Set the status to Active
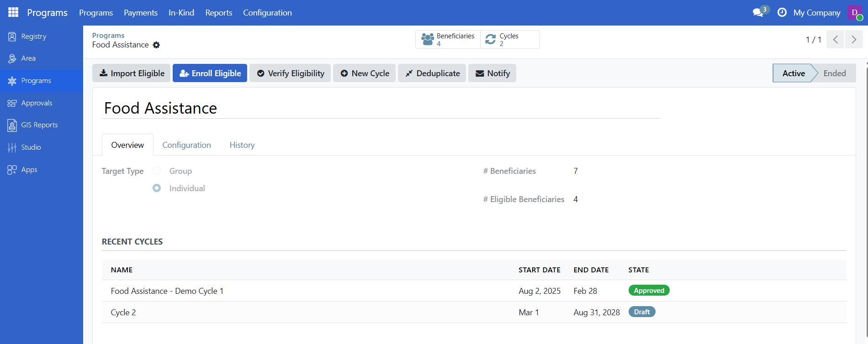Image resolution: width=868 pixels, height=344 pixels. coord(794,73)
